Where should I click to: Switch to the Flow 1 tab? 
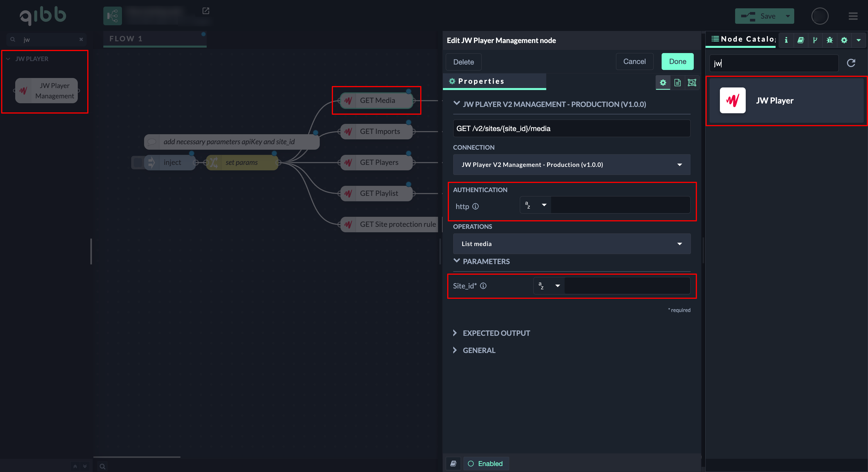click(126, 39)
